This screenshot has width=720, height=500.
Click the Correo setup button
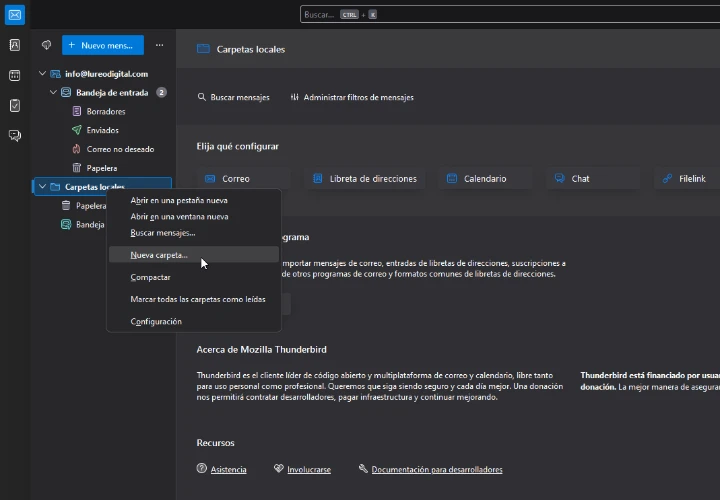[x=244, y=179]
